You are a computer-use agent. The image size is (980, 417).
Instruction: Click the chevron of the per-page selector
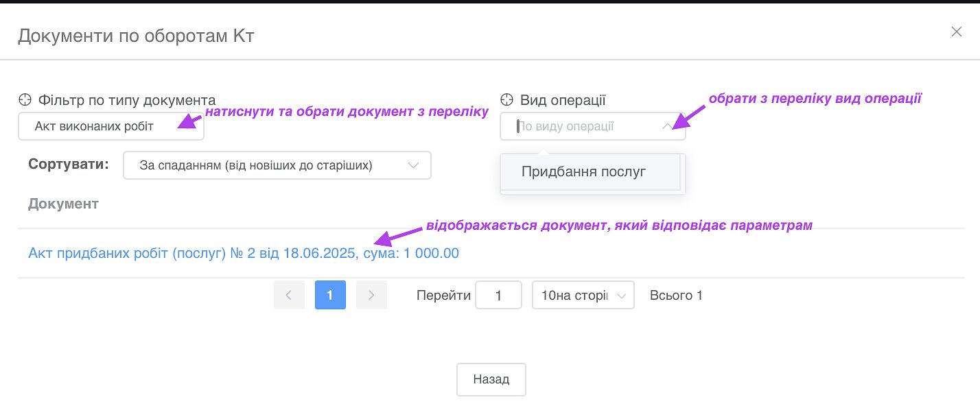[x=621, y=296]
